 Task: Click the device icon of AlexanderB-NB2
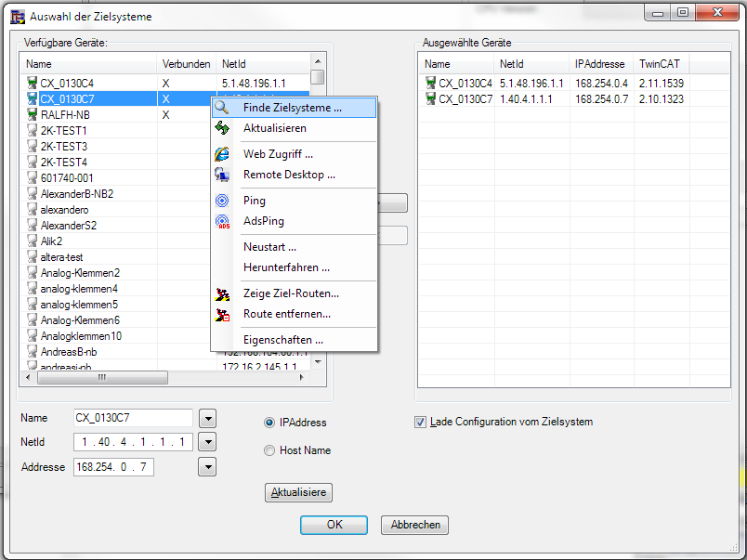coord(32,193)
